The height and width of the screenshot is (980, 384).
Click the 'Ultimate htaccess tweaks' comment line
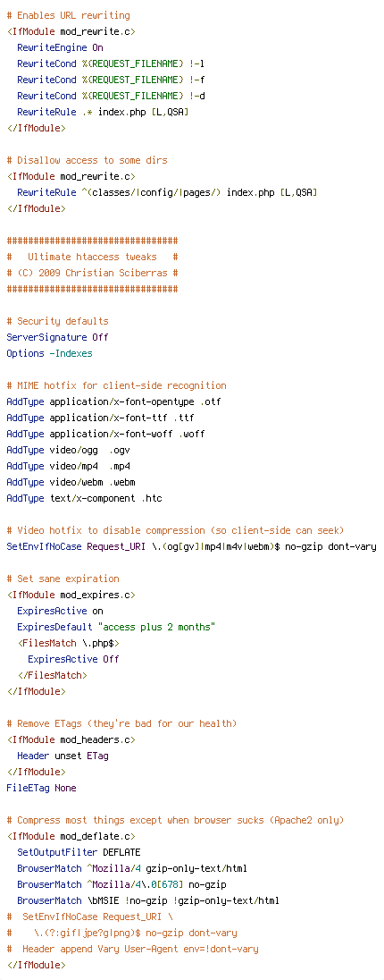click(92, 258)
